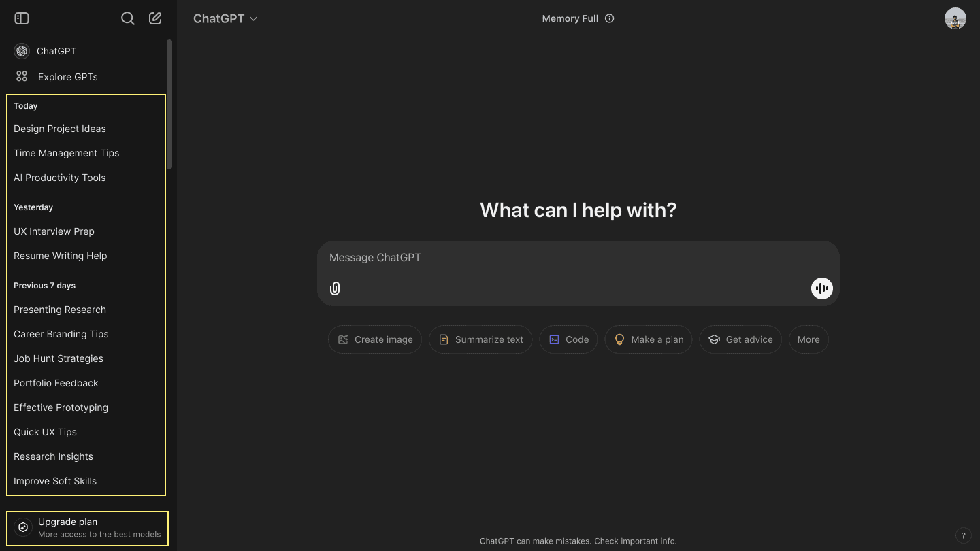Click the "Today" section heading
980x551 pixels.
(26, 106)
